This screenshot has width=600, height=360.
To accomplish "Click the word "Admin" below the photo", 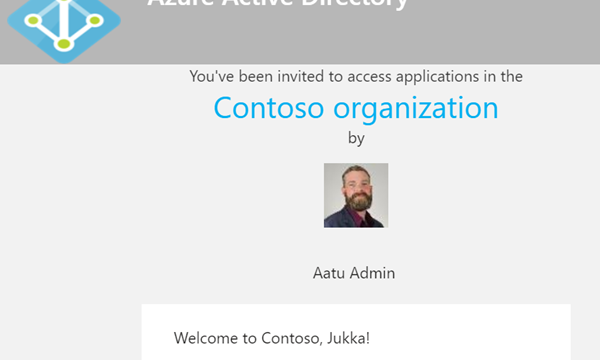I will pos(372,273).
